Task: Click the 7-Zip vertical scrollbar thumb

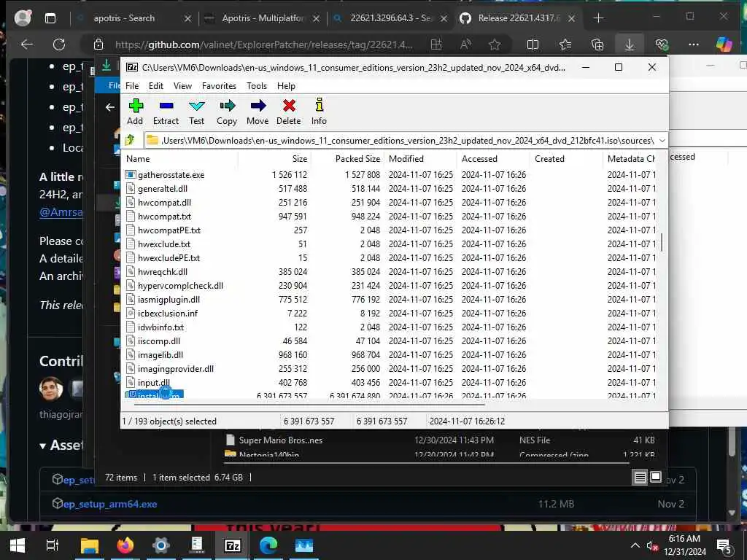Action: [661, 242]
